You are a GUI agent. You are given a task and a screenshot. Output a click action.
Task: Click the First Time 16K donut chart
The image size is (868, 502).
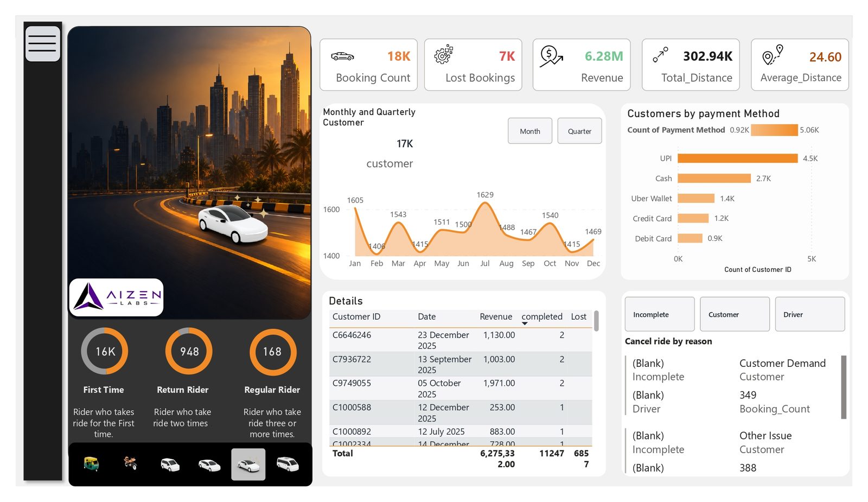[x=105, y=351]
